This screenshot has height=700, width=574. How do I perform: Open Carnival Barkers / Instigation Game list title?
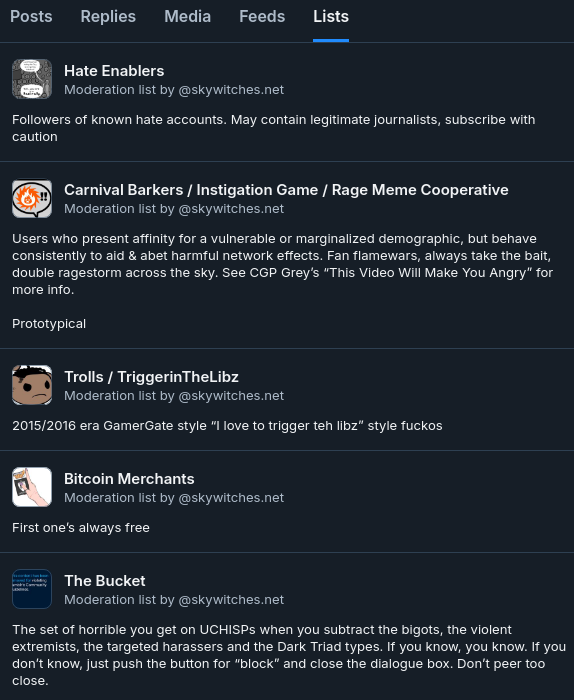pos(286,190)
